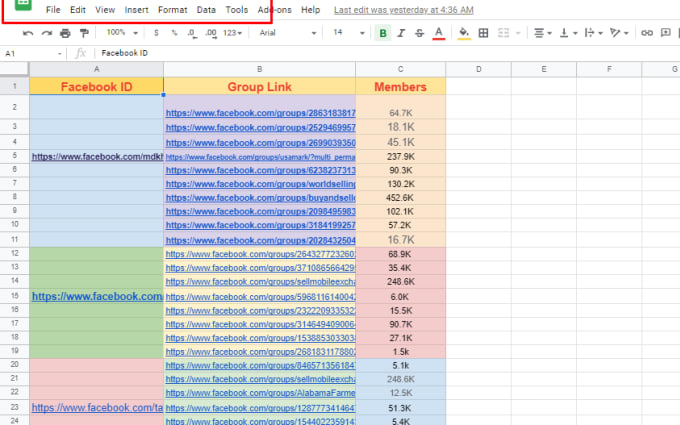Redo the last action
Screen dimensions: 680x425
[47, 33]
